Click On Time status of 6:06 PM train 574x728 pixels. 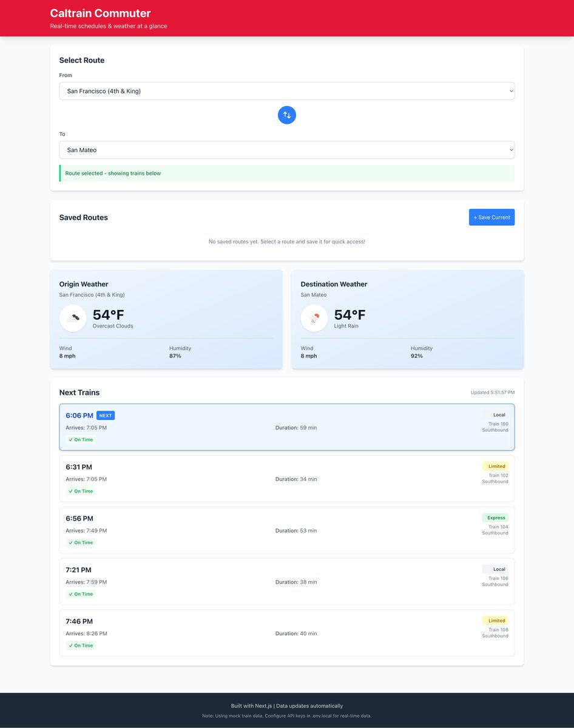click(x=81, y=440)
